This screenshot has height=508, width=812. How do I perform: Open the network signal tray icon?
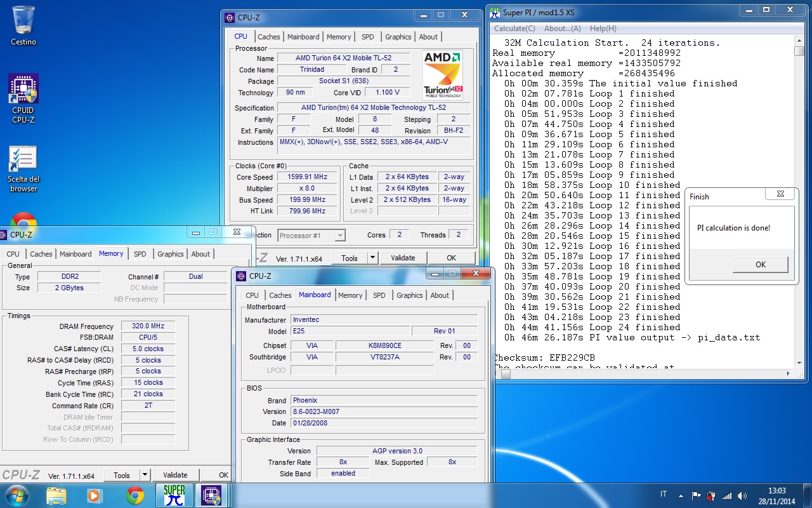[727, 495]
